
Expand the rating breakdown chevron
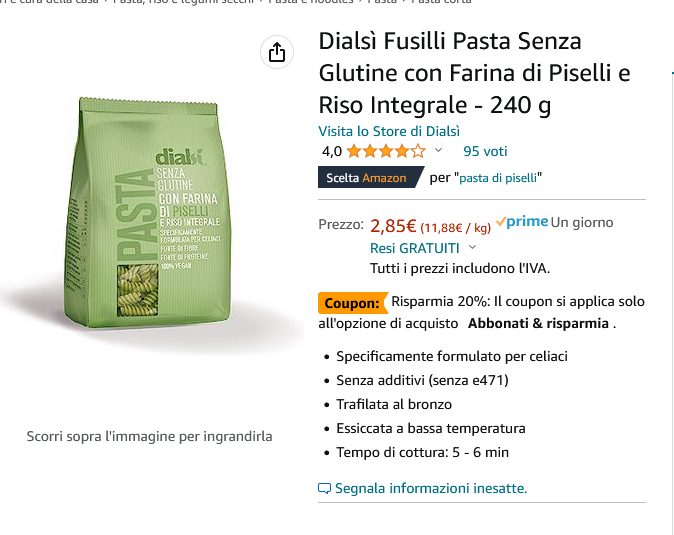(438, 150)
